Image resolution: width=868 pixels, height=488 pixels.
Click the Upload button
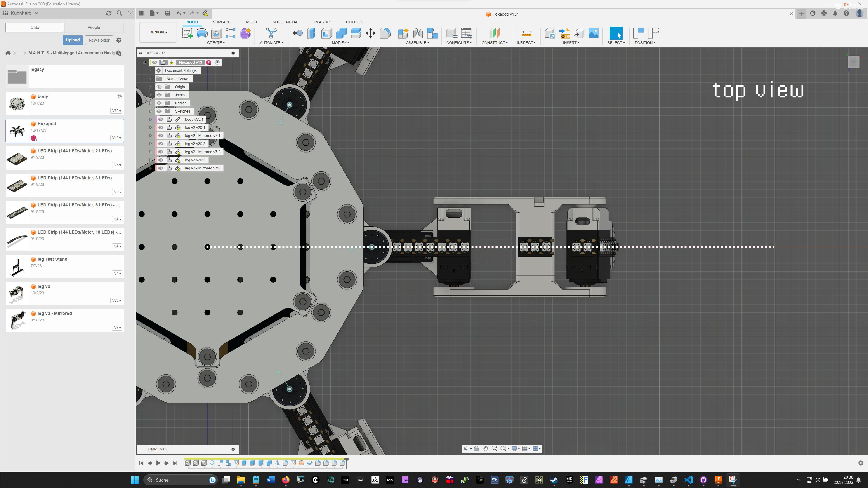click(x=72, y=40)
